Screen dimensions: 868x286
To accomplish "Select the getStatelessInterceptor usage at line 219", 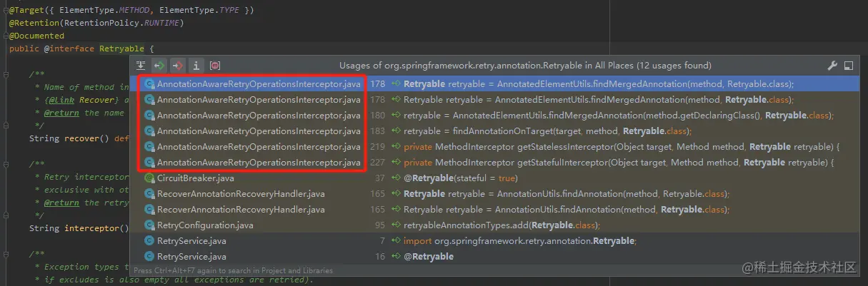I will click(x=494, y=147).
